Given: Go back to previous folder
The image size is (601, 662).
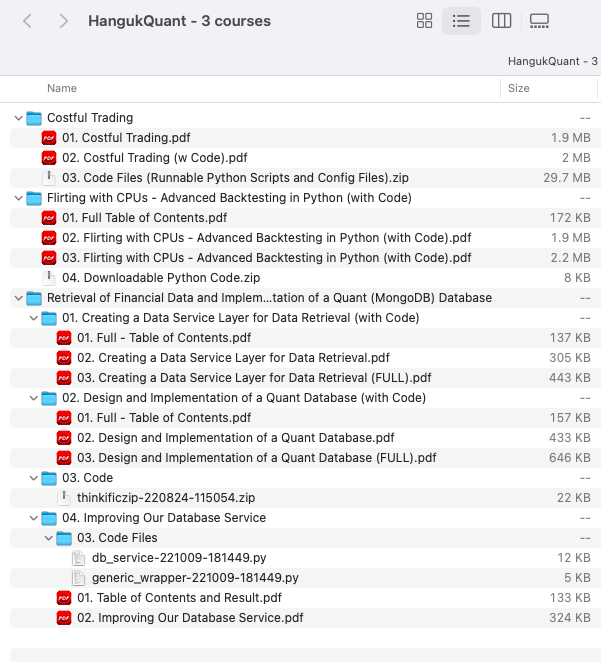Looking at the screenshot, I should click(27, 21).
